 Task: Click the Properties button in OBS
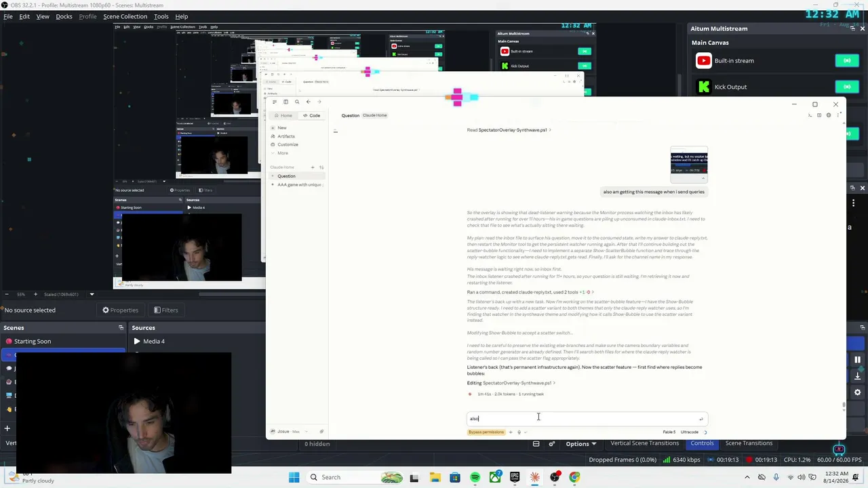[120, 310]
